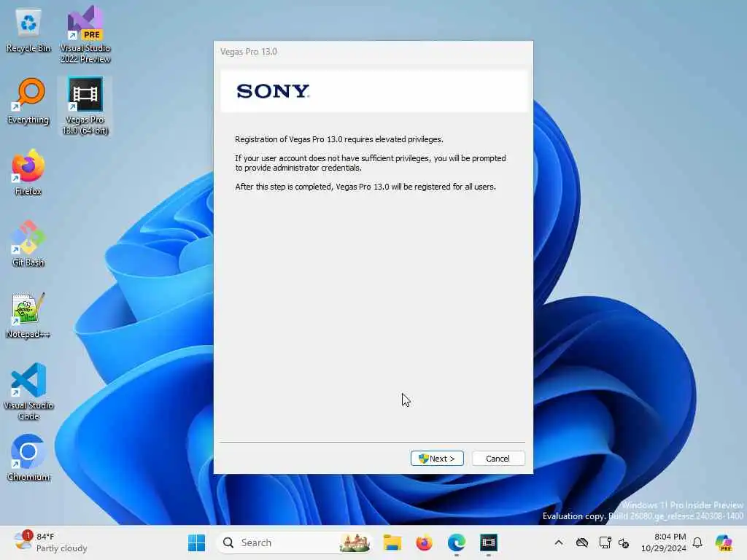Select Visual Studio 2022 Preview shortcut
The width and height of the screenshot is (747, 560).
pos(85,35)
